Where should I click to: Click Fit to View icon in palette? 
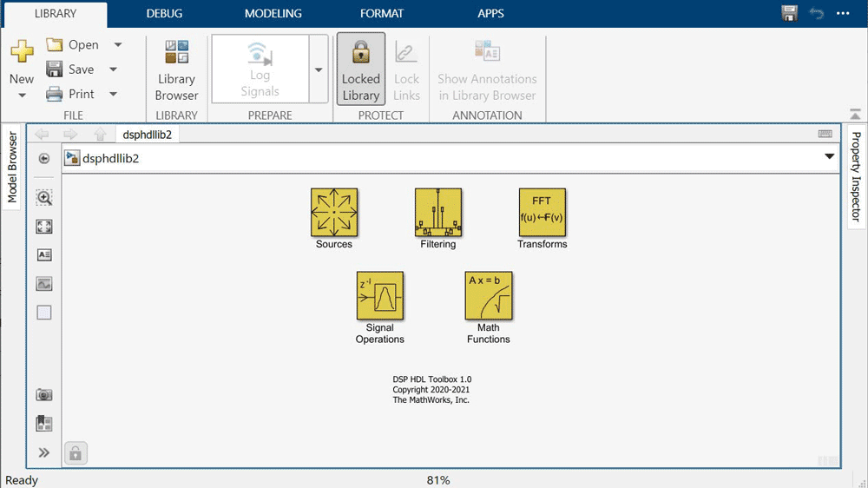[x=44, y=227]
